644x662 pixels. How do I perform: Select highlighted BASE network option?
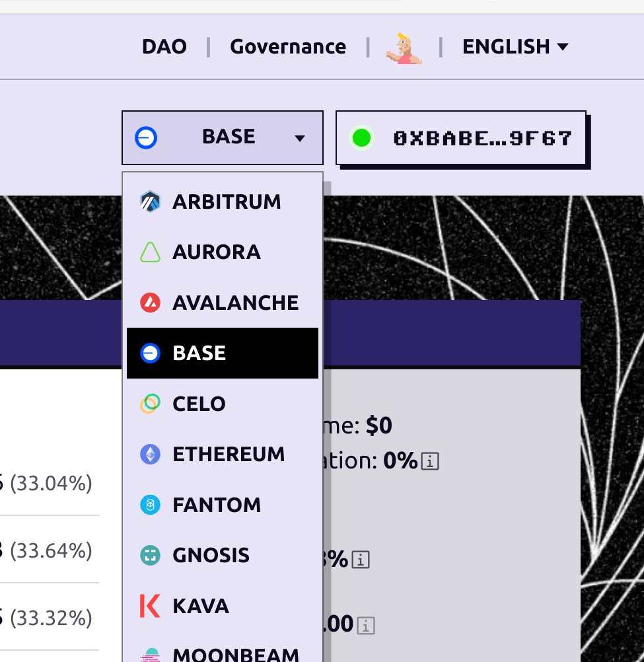(223, 353)
